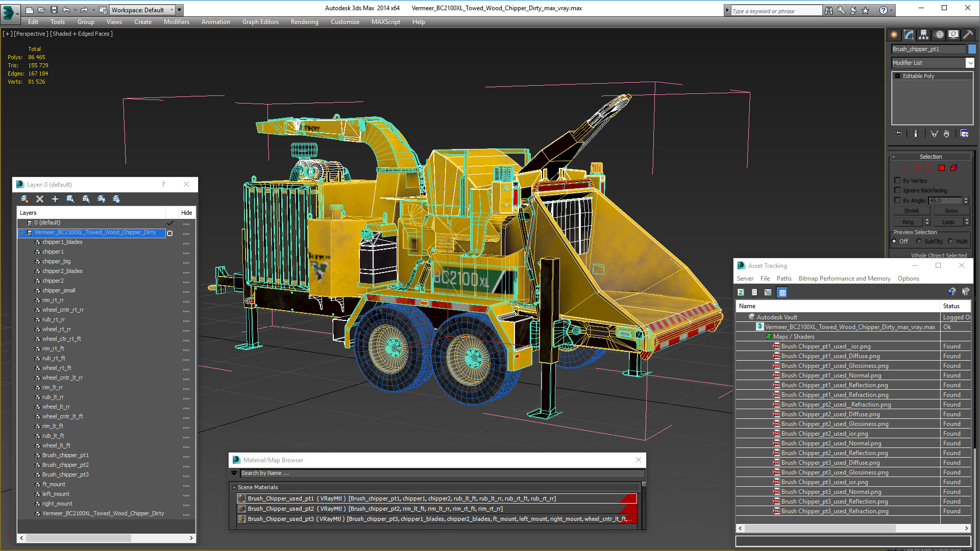Open the Hierarchy command panel tab
The width and height of the screenshot is (980, 551).
(x=924, y=35)
